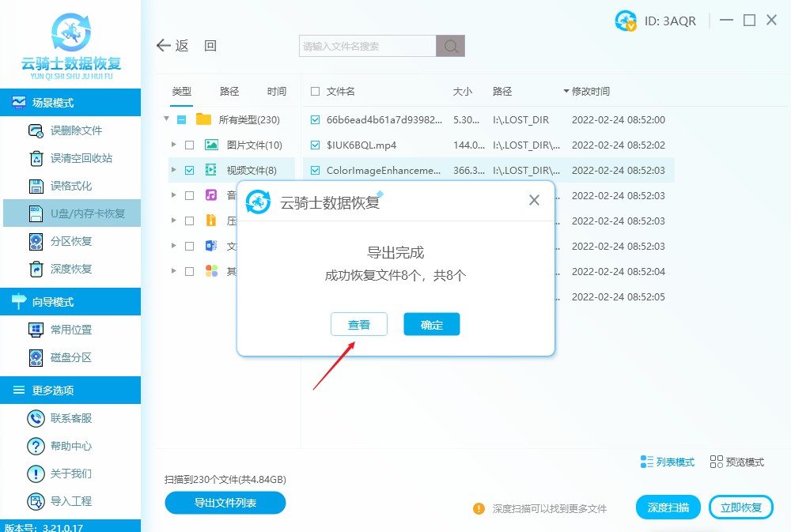Click 确定 button in dialog
This screenshot has height=532, width=791.
click(x=432, y=324)
